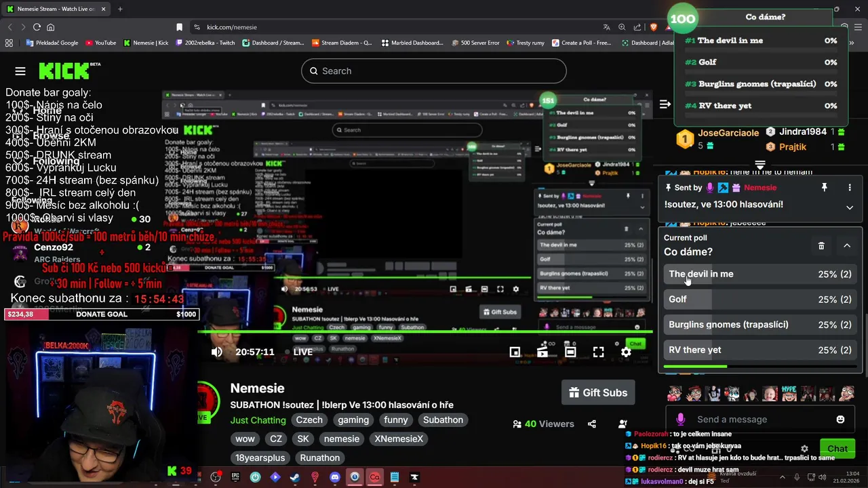868x488 pixels.
Task: Select the Subathon tag
Action: [x=443, y=420]
